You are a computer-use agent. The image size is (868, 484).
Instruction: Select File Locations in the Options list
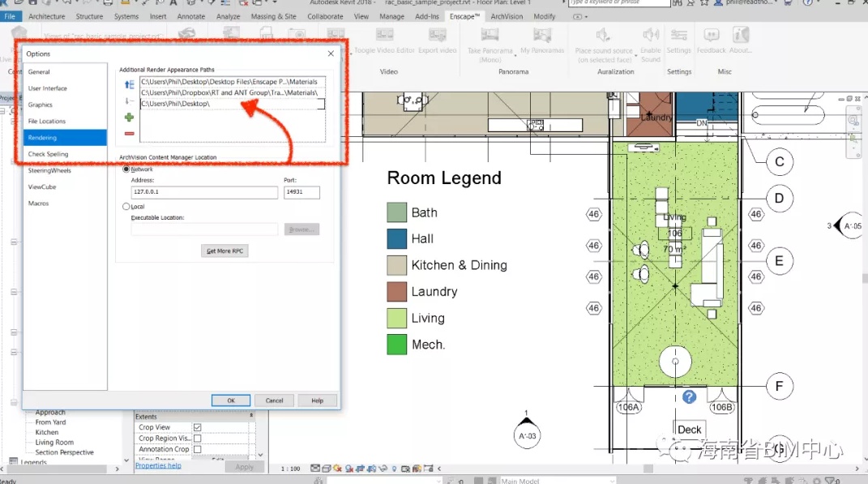(47, 122)
